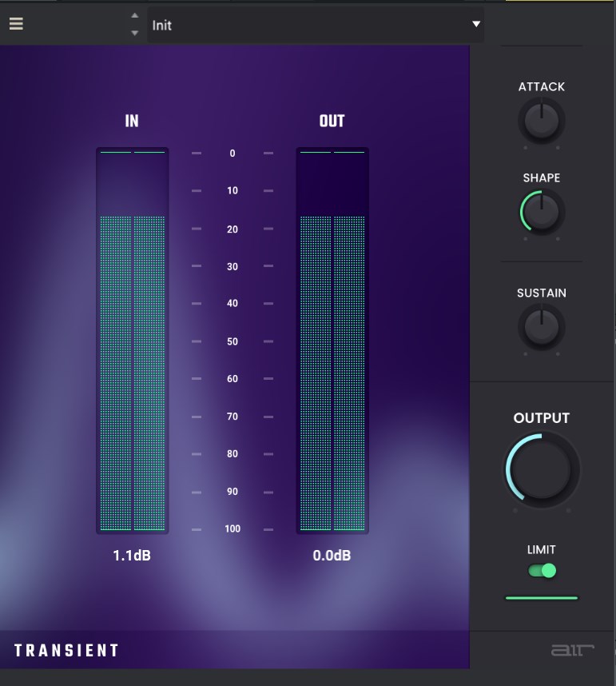Expand the preset list triangle arrow
The image size is (616, 686).
(x=476, y=24)
